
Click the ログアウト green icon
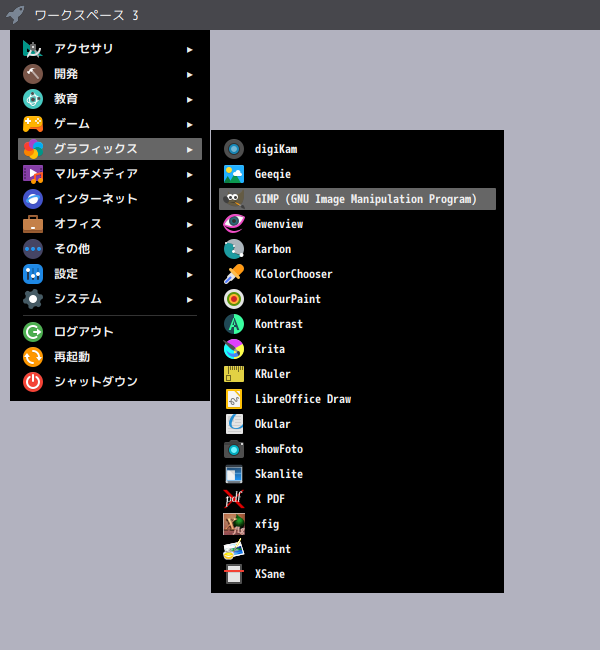33,332
